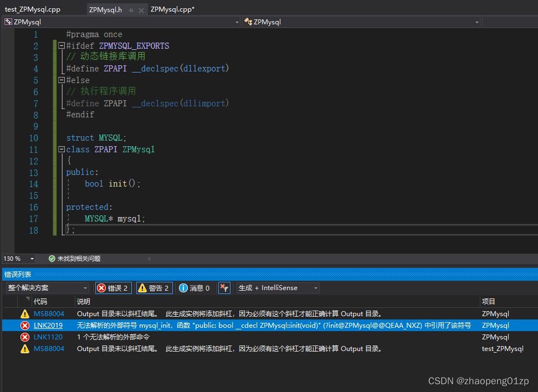
Task: Close the ZPMysql.h tab
Action: [141, 10]
